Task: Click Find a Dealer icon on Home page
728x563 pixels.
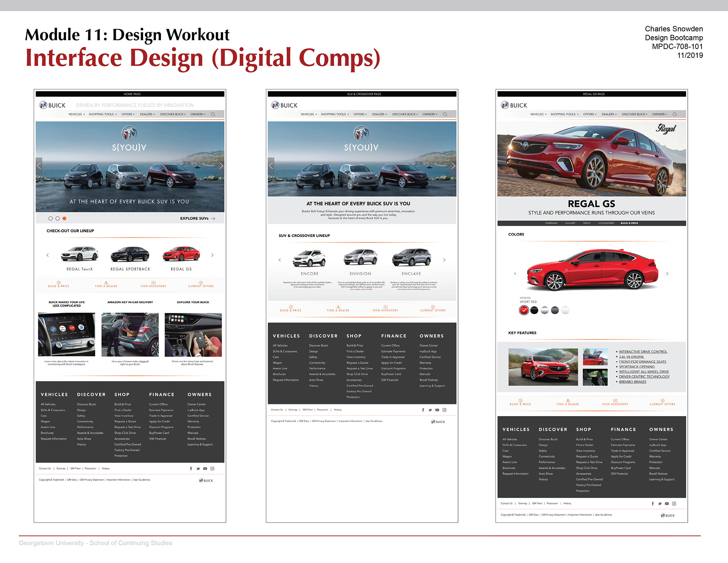Action: coord(106,283)
